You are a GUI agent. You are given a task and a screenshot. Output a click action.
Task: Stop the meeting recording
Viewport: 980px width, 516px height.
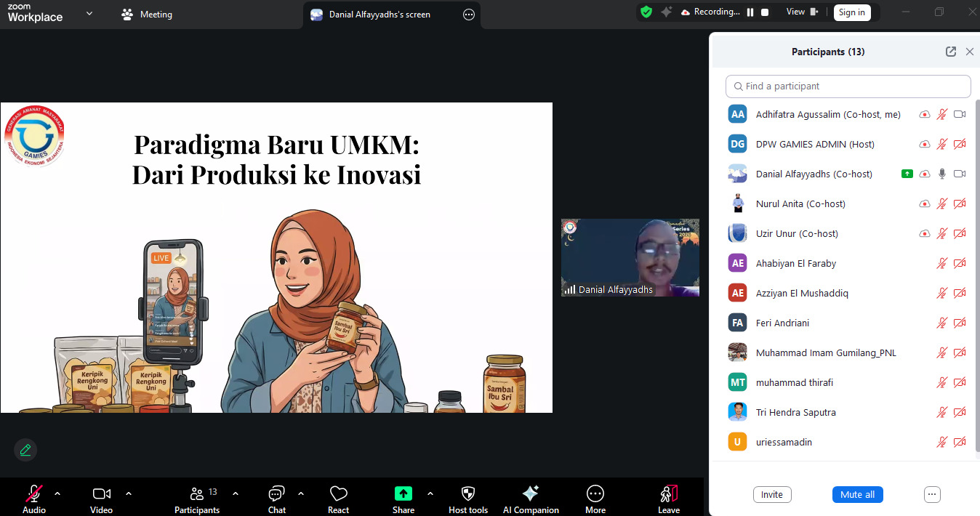click(x=765, y=12)
